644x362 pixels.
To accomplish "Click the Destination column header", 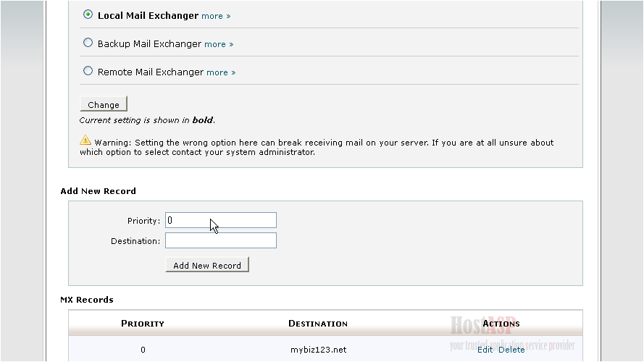I will coord(318,324).
